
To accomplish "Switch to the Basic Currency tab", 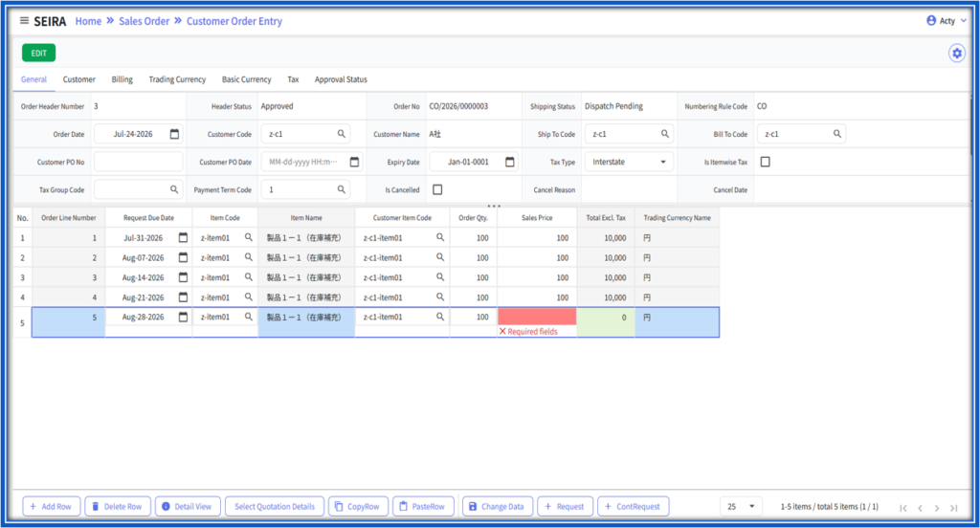I will [x=246, y=79].
